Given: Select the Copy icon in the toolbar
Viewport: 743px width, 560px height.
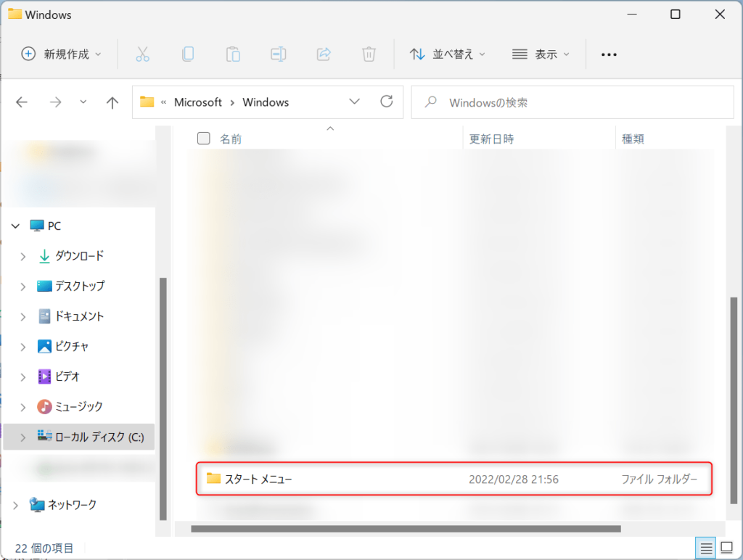Looking at the screenshot, I should click(x=188, y=54).
